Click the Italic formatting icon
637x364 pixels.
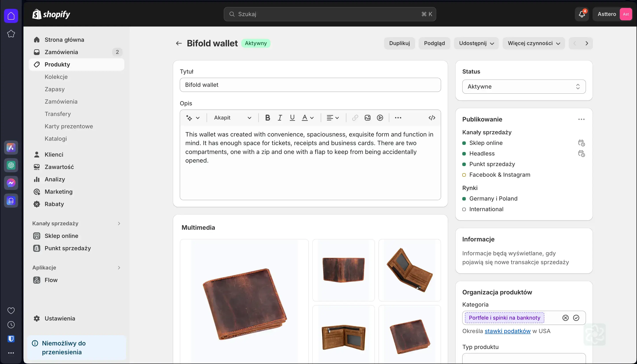click(x=279, y=118)
